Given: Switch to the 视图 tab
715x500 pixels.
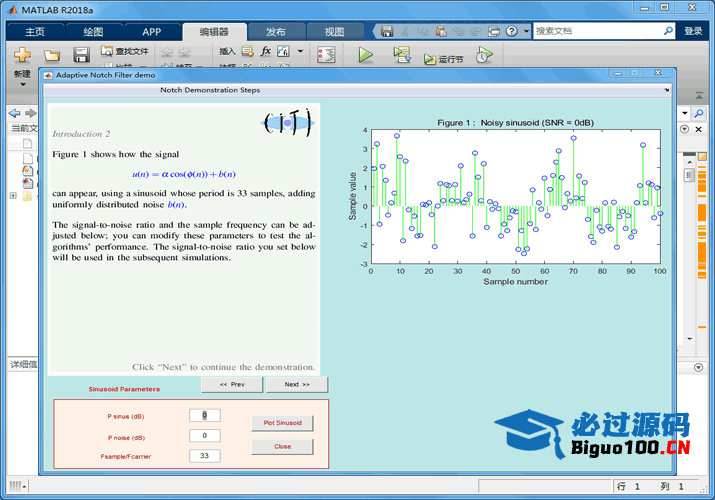Looking at the screenshot, I should [x=335, y=31].
